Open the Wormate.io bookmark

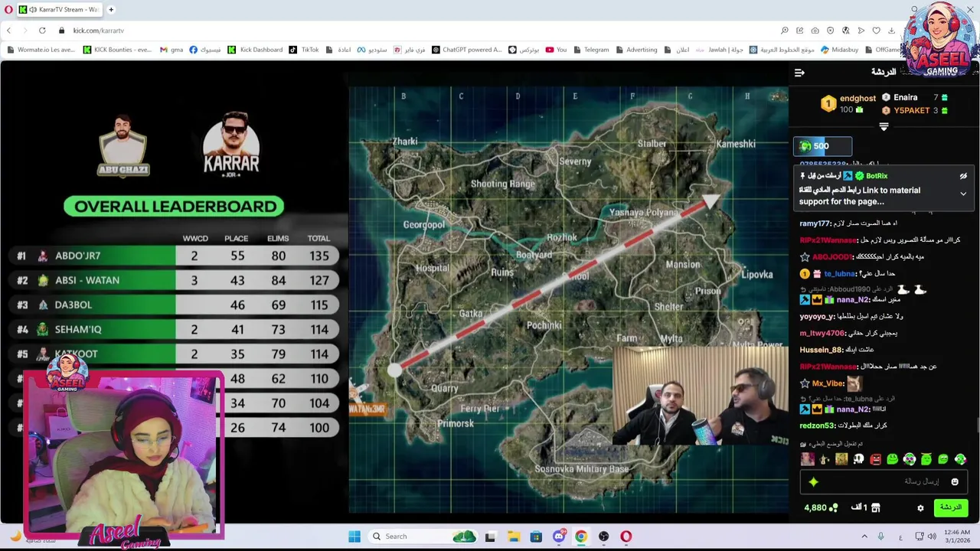41,50
